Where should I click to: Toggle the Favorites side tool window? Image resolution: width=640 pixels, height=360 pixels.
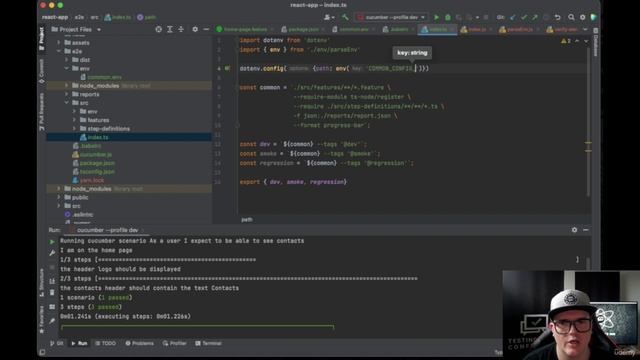(x=42, y=319)
